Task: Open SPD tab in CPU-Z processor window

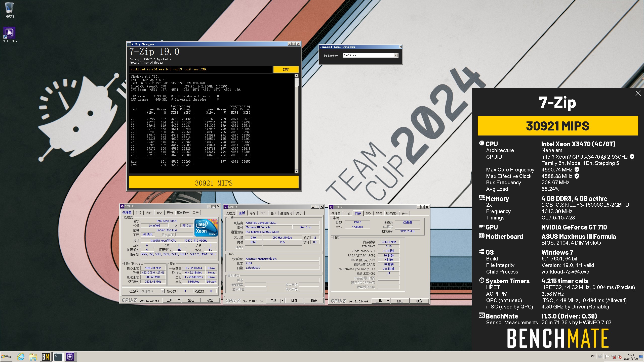Action: pyautogui.click(x=159, y=213)
